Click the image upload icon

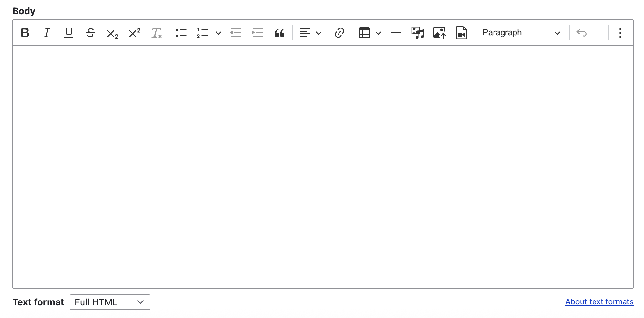(439, 33)
